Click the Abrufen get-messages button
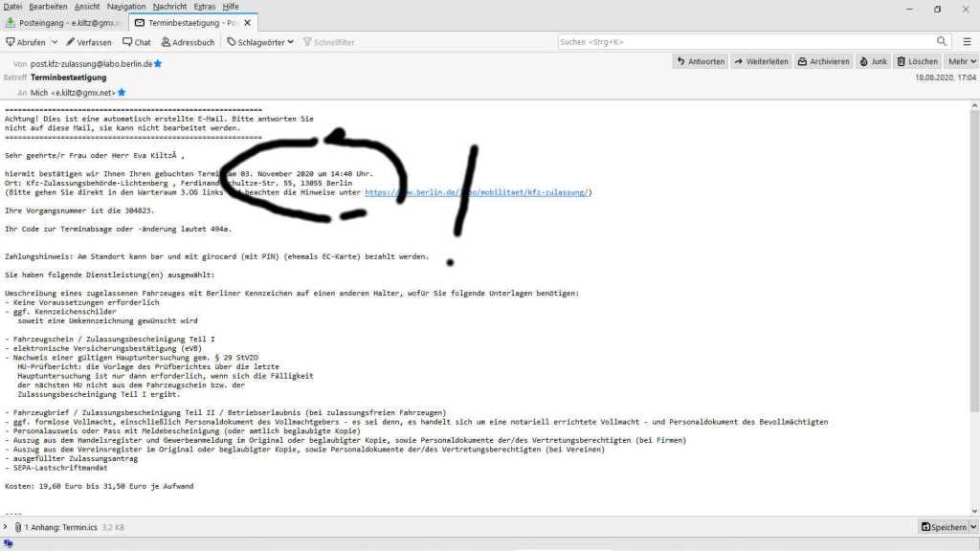Screen dimensions: 980x551 coord(26,42)
